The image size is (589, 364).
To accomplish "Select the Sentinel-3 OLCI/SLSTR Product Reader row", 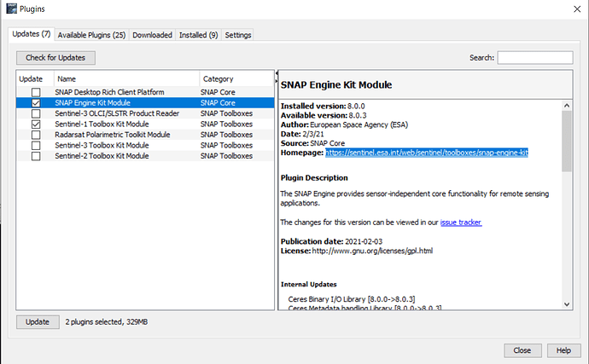I will 145,113.
